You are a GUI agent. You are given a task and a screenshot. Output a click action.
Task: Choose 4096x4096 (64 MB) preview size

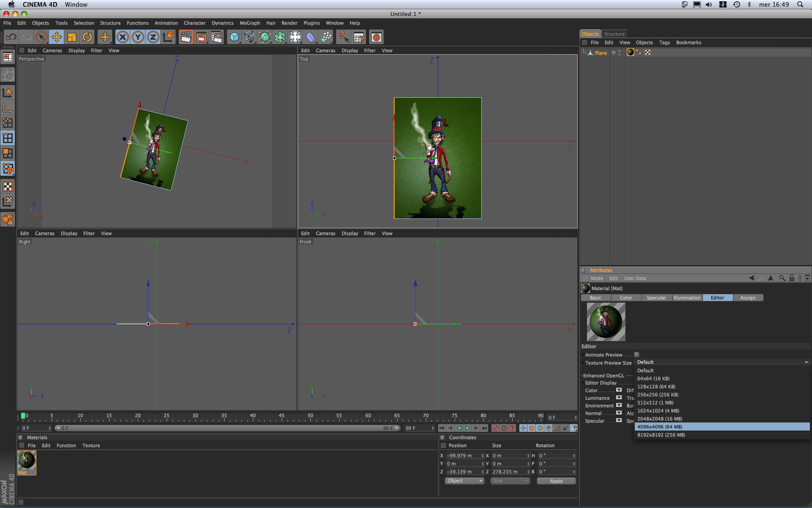(660, 427)
